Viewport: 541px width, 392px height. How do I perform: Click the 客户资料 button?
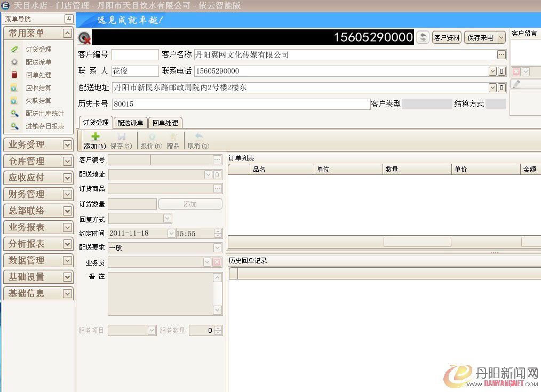447,37
